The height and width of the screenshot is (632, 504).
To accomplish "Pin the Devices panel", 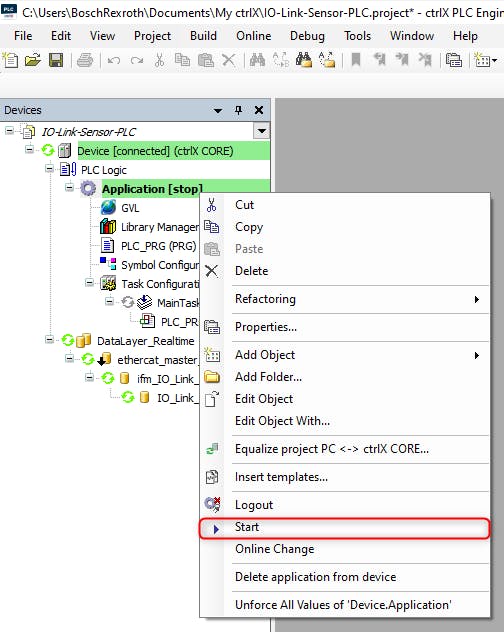I will [x=238, y=110].
